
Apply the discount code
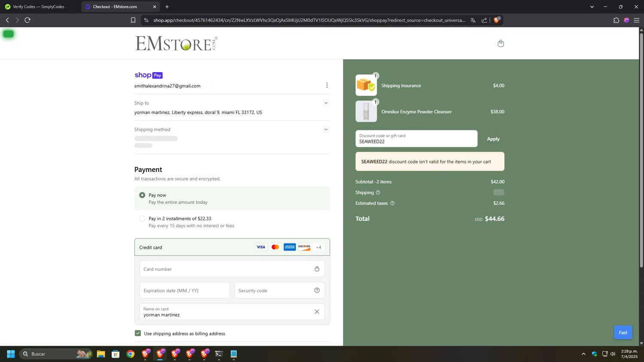[x=493, y=139]
